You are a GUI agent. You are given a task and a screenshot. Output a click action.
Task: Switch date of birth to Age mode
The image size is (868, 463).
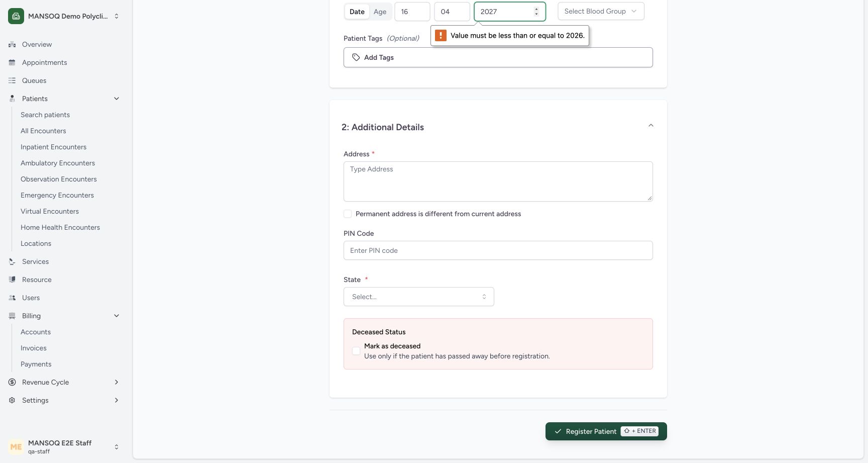click(x=380, y=12)
